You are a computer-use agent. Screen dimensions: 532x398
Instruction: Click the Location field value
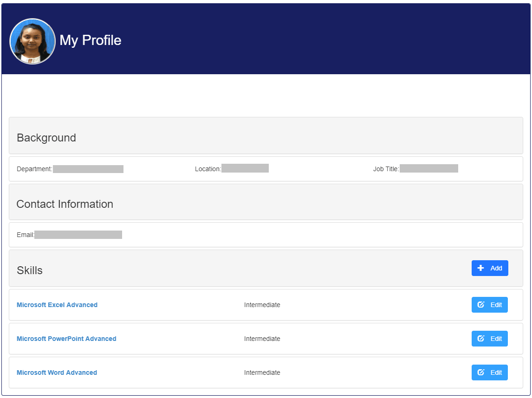click(245, 168)
